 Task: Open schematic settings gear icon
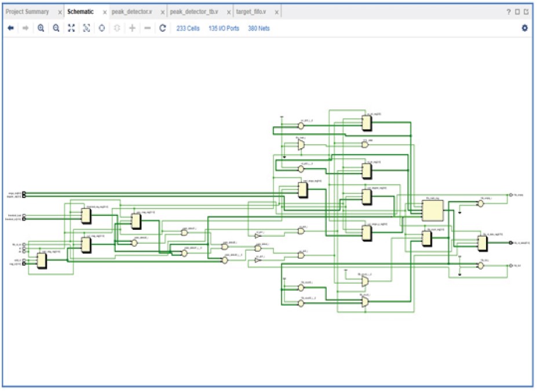coord(525,28)
